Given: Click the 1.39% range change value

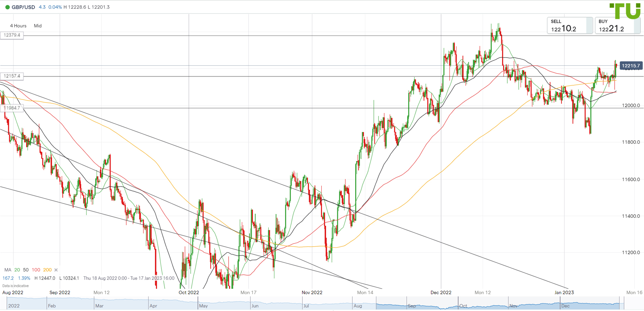Looking at the screenshot, I should click(24, 278).
